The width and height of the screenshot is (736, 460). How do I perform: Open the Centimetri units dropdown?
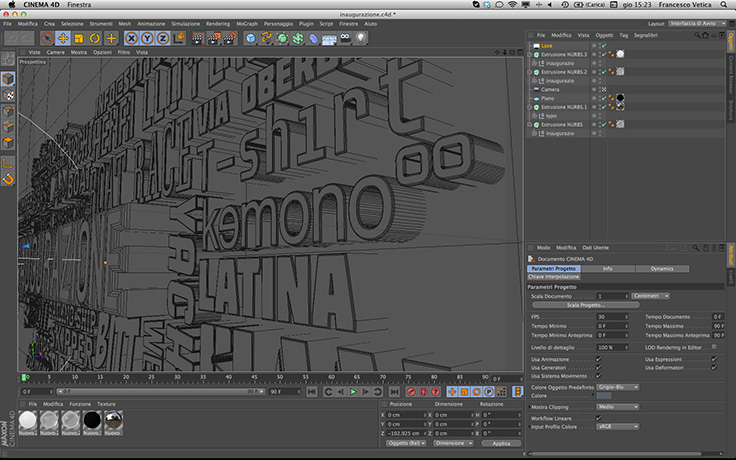point(651,296)
